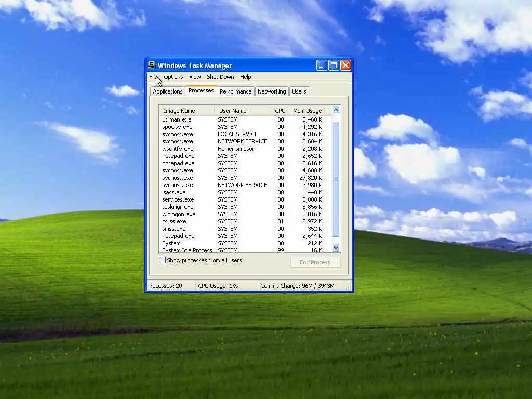This screenshot has width=532, height=399.
Task: Maximize the Task Manager window
Action: (334, 65)
